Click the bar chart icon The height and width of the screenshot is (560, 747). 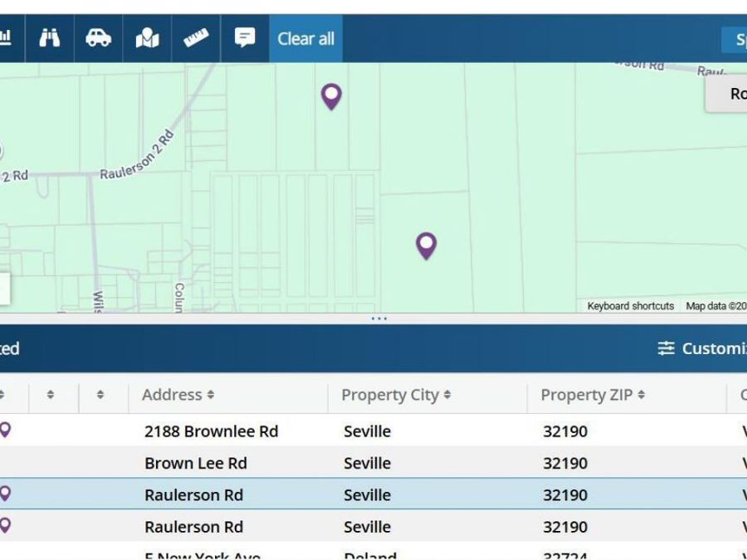coord(5,38)
